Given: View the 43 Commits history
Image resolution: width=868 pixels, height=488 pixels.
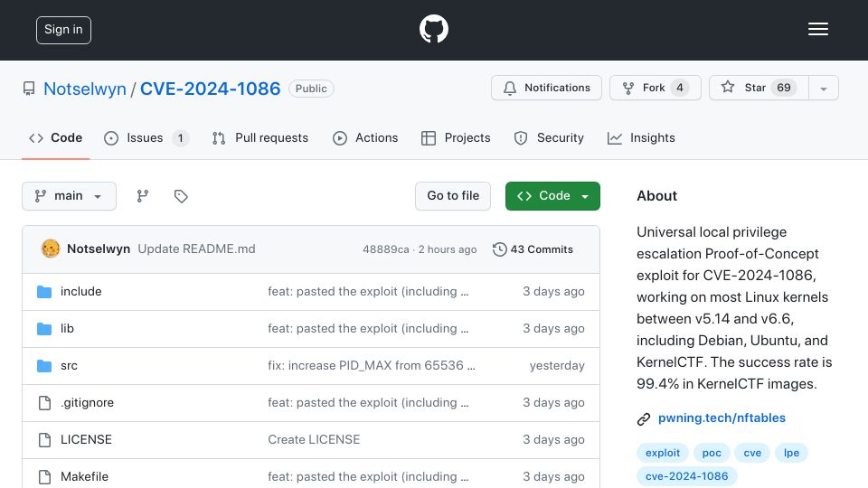Looking at the screenshot, I should click(x=533, y=249).
